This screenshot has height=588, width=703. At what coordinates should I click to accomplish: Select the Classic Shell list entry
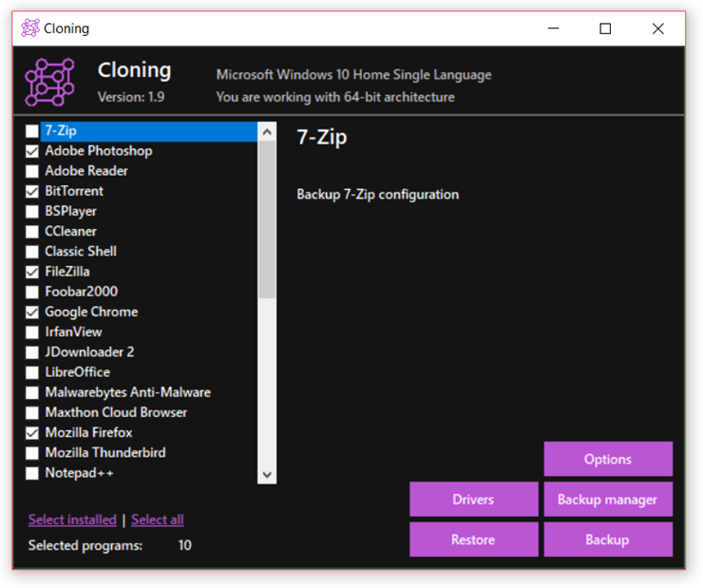point(81,252)
